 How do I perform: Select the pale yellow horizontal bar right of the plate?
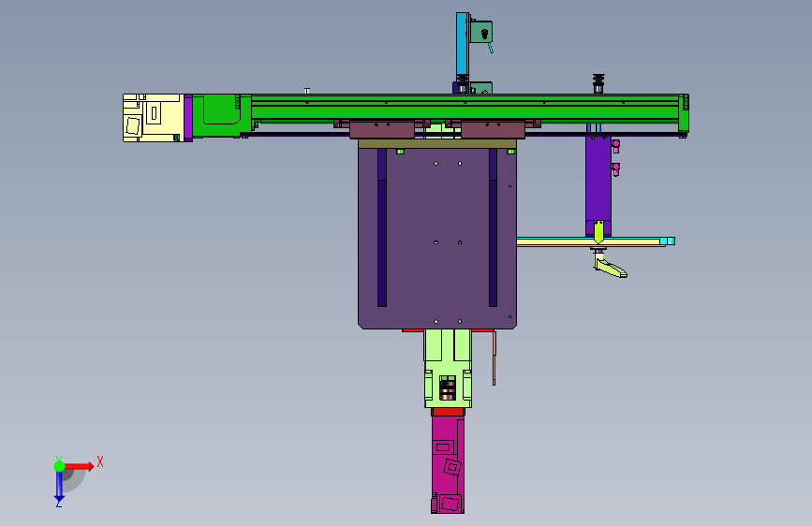click(588, 241)
